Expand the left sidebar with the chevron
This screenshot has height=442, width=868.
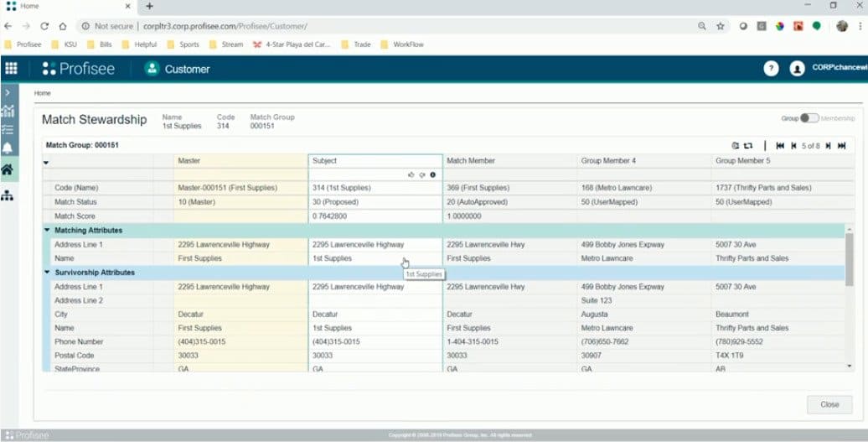pos(8,91)
